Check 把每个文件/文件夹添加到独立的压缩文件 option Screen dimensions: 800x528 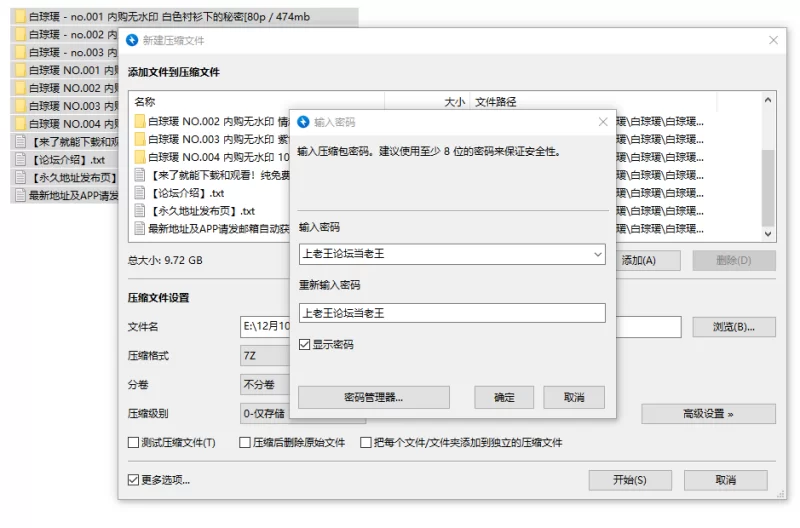click(x=366, y=442)
